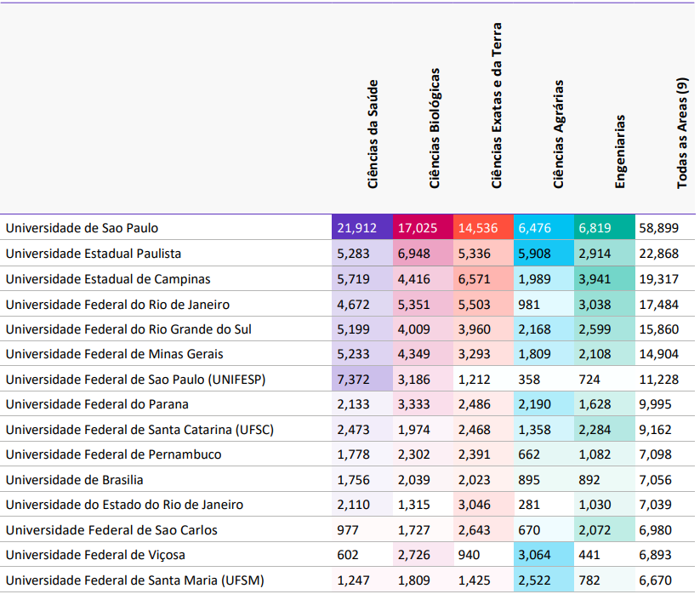The image size is (700, 600).
Task: Click the 602 cell for Viçosa
Action: [362, 554]
